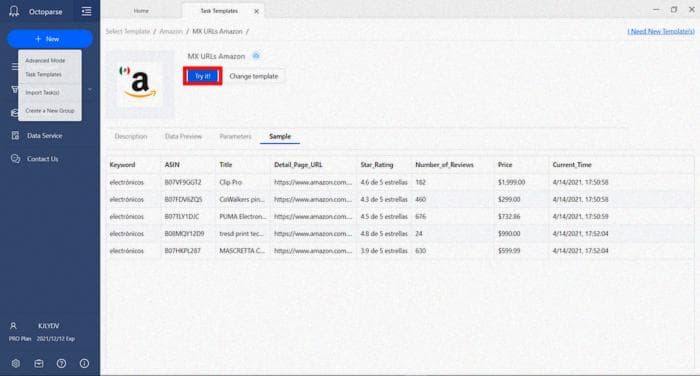
Task: Select the Sample tab
Action: tap(280, 136)
